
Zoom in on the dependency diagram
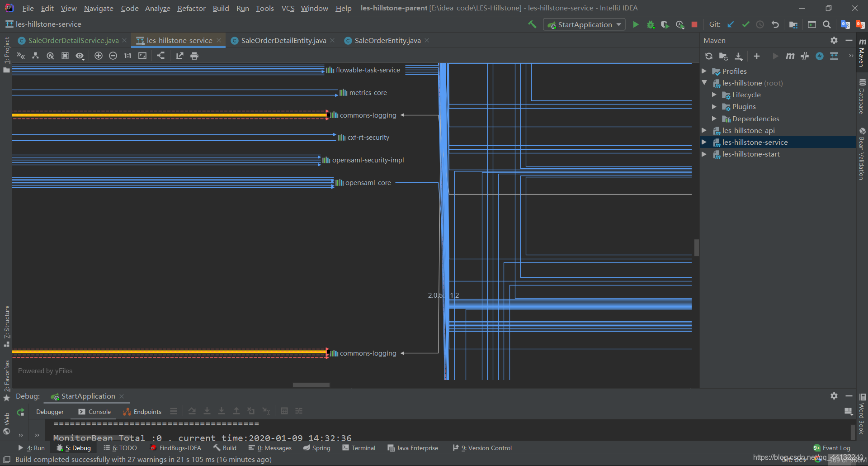coord(98,56)
